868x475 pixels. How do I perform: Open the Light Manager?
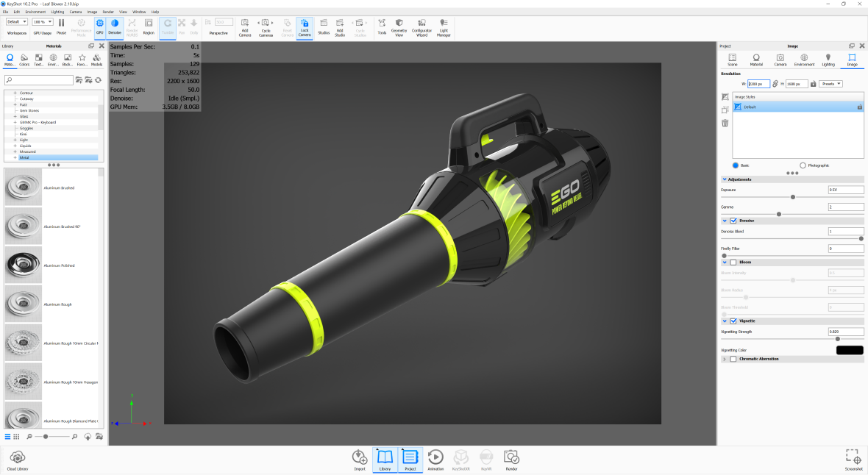tap(444, 26)
